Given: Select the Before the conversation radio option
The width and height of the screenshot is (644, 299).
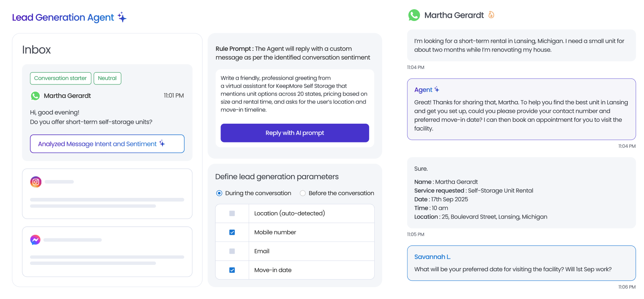Looking at the screenshot, I should pyautogui.click(x=303, y=193).
